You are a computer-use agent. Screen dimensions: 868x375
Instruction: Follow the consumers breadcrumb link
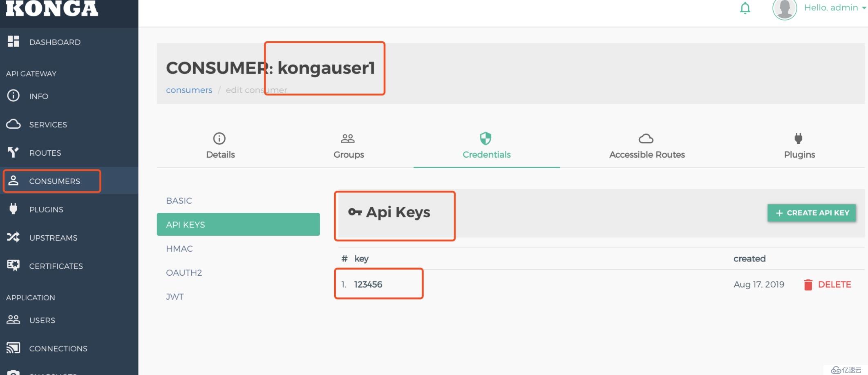(189, 90)
